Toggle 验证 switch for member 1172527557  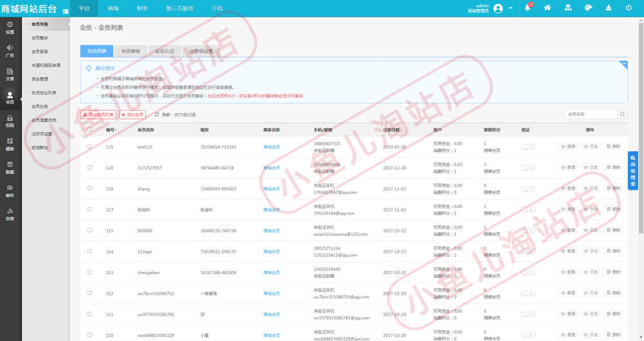(528, 168)
